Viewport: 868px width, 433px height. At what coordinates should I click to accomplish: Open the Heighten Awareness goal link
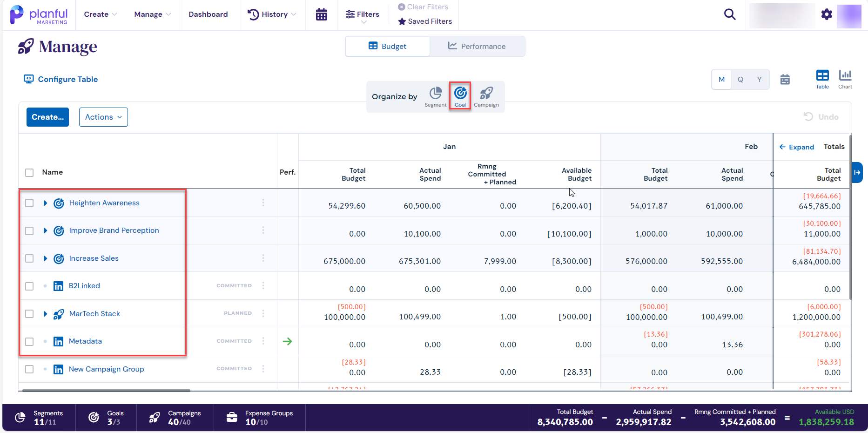[104, 203]
